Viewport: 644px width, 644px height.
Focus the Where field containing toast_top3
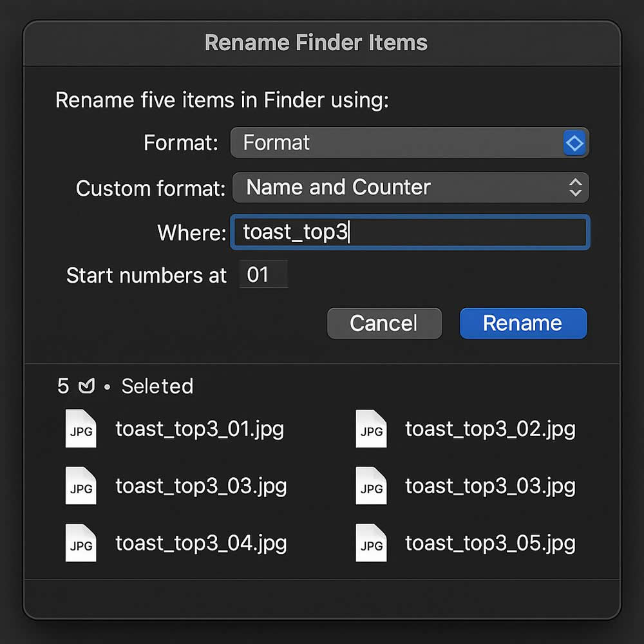tap(409, 232)
